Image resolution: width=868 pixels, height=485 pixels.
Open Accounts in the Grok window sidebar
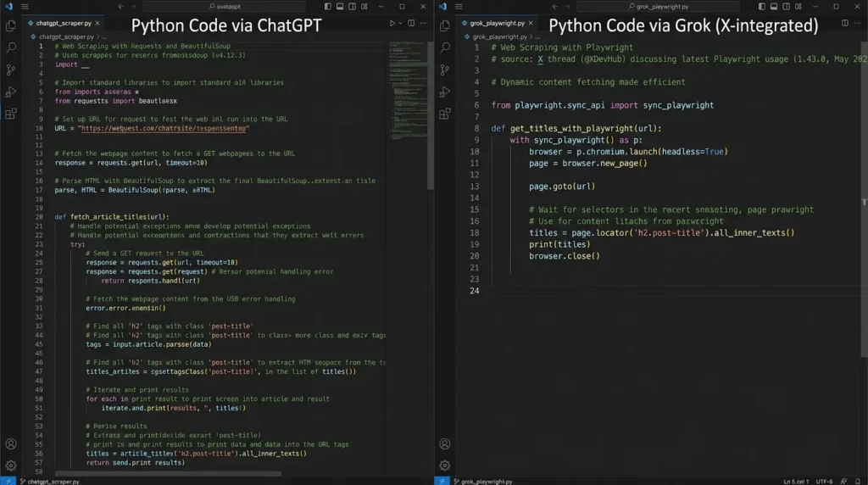pyautogui.click(x=444, y=444)
